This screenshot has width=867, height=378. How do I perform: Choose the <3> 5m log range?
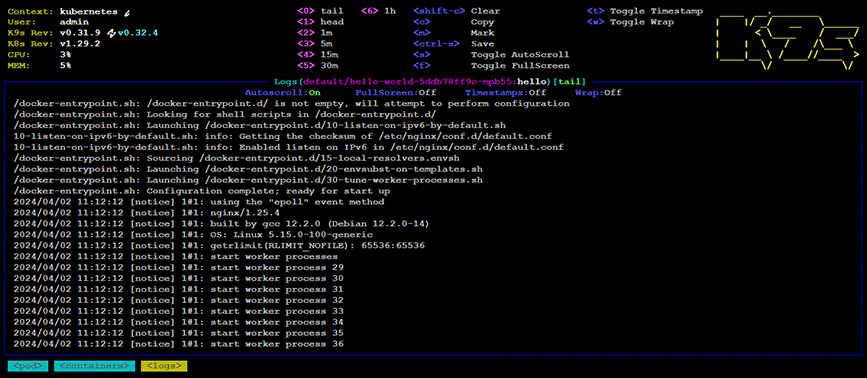315,44
